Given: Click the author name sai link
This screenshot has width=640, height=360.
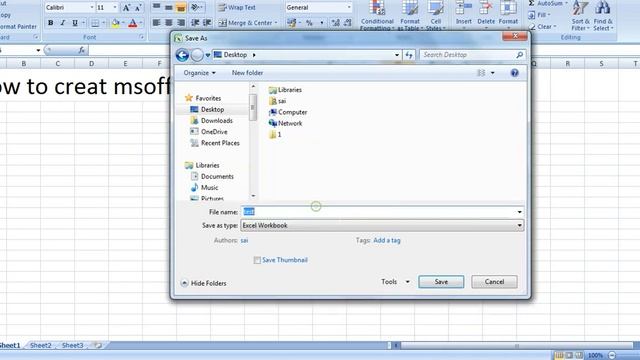Looking at the screenshot, I should click(x=244, y=240).
